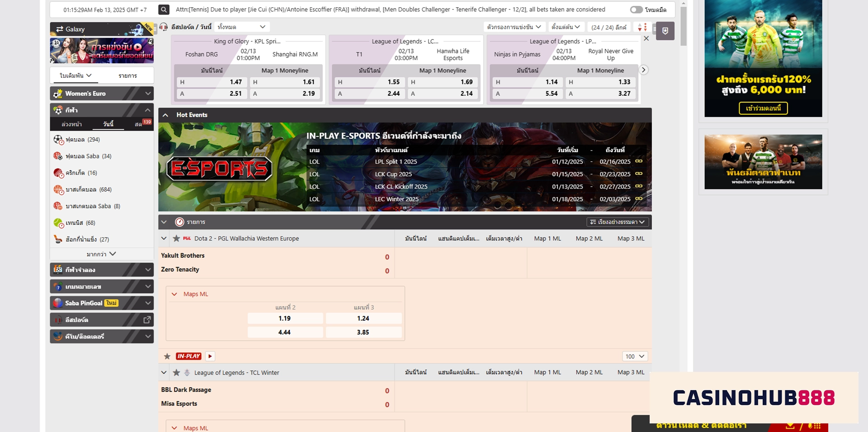868x432 pixels.
Task: Select the วันนี้ tab
Action: [108, 124]
